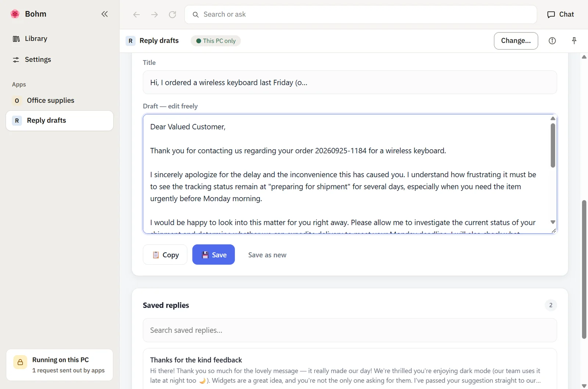
Task: Click the 'Draft — edit freely' label
Action: pos(170,106)
